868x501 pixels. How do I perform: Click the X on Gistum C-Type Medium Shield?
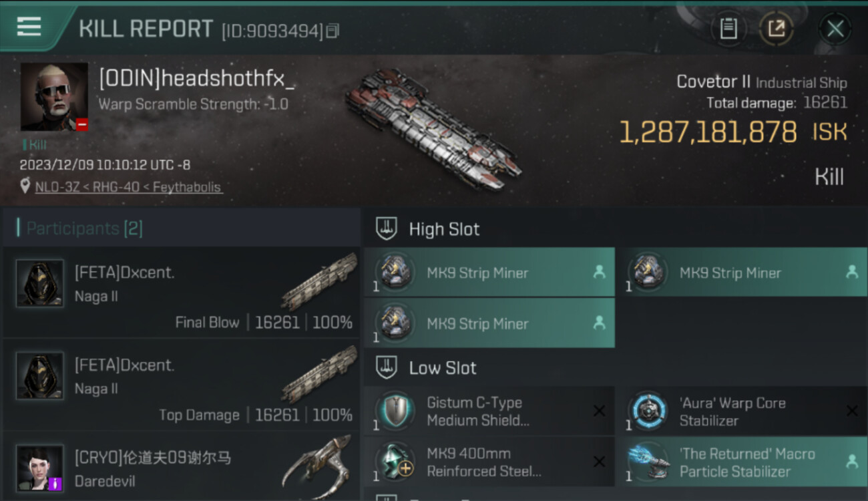600,411
